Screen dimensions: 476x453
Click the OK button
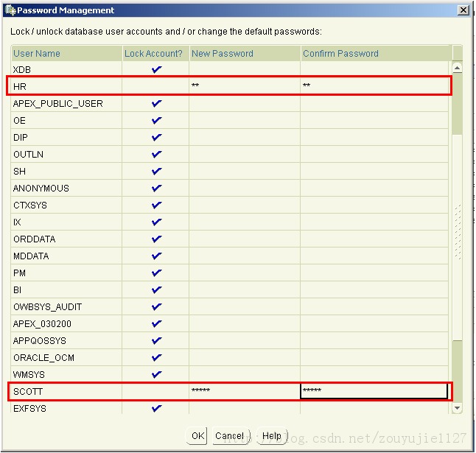click(x=197, y=436)
